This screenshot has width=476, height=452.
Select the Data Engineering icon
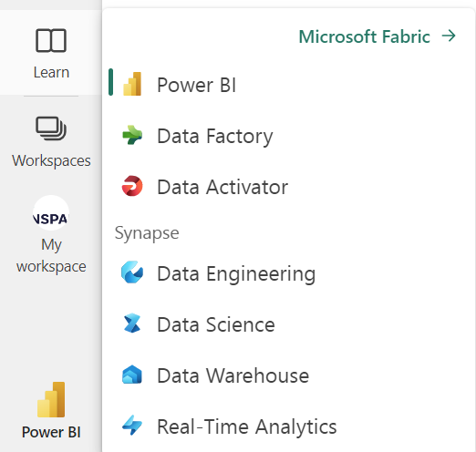coord(132,272)
